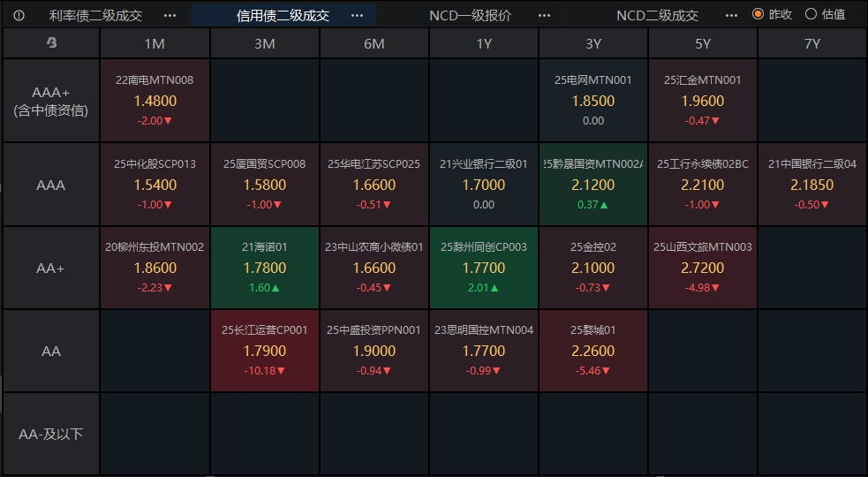This screenshot has height=477, width=868.
Task: Open the 25长江运营CP001 bond cell
Action: 265,351
